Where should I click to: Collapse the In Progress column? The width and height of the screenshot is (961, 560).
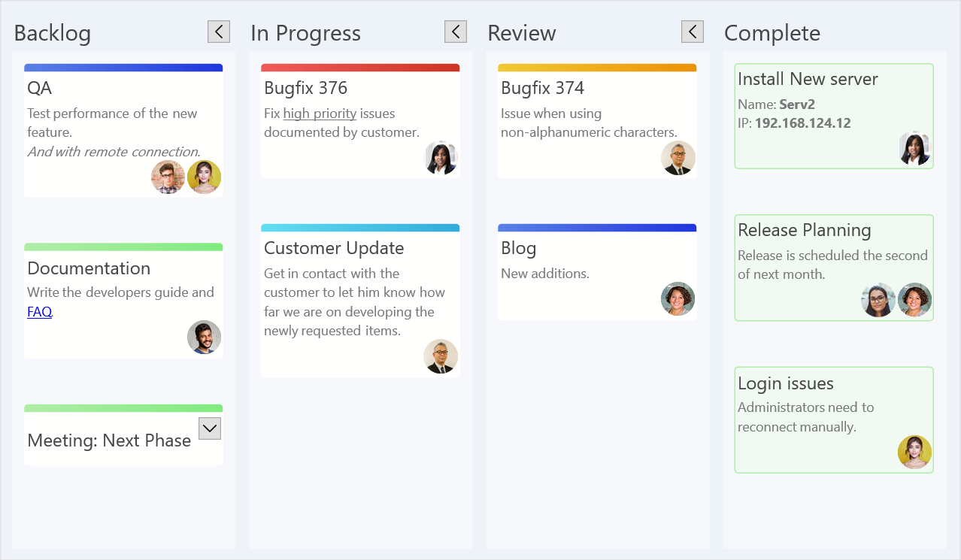(x=455, y=32)
